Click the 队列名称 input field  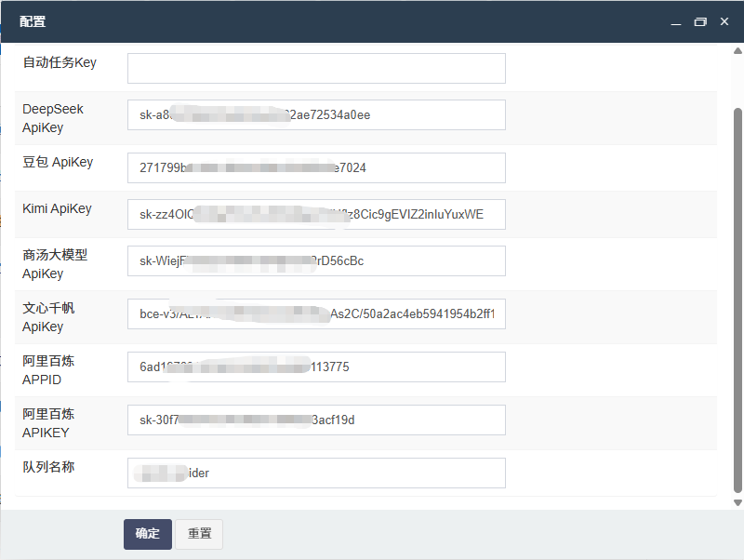(316, 473)
